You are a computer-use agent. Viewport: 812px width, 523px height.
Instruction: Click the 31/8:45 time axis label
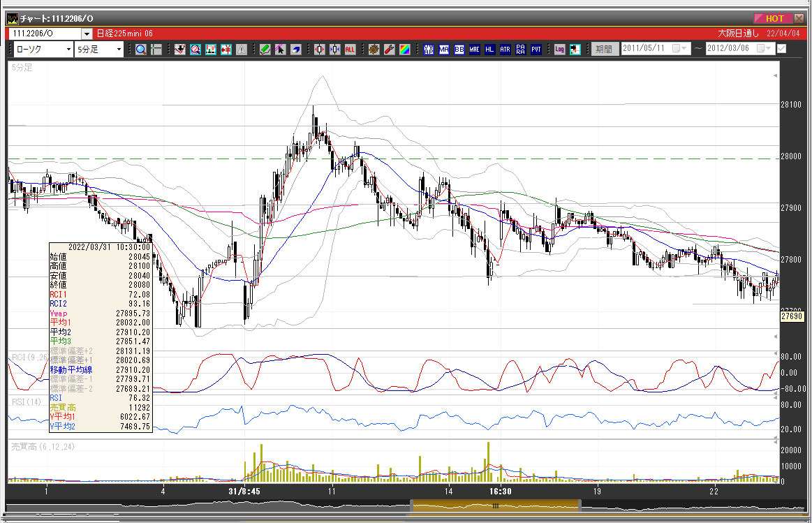point(244,492)
